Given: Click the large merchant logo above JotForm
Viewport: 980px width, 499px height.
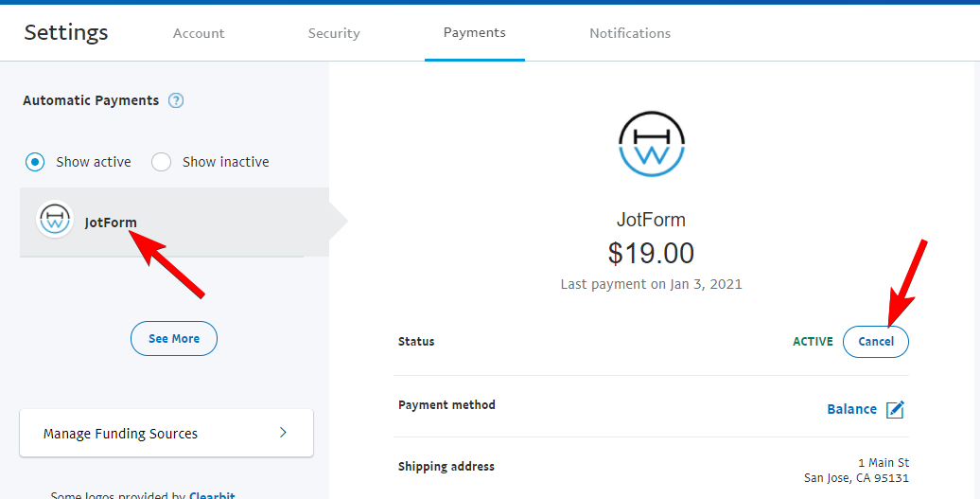Looking at the screenshot, I should 651,144.
